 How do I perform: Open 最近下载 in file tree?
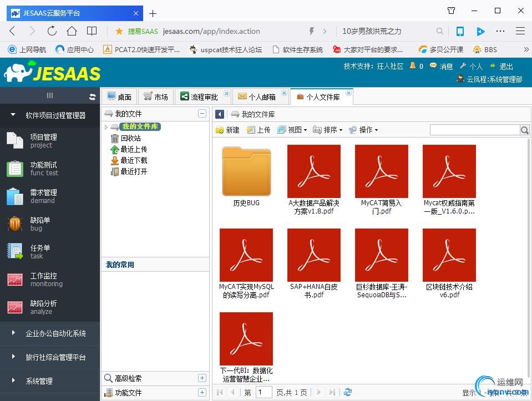(x=129, y=160)
